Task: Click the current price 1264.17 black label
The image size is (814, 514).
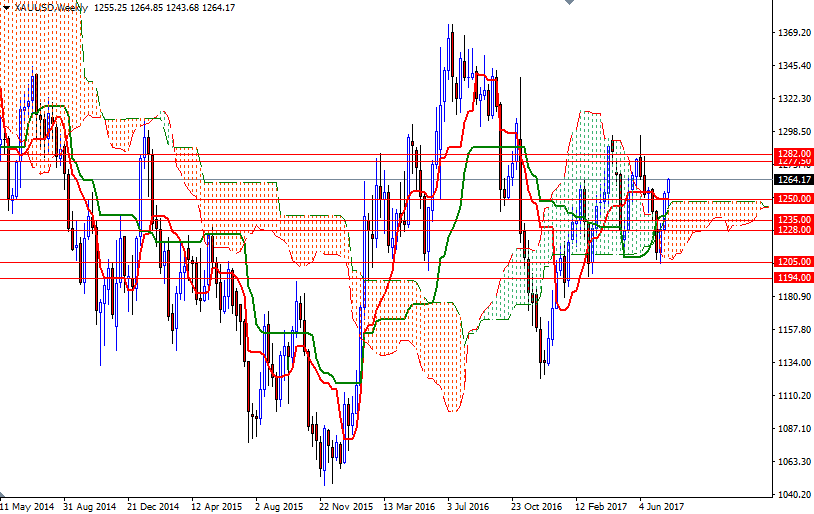Action: point(793,180)
